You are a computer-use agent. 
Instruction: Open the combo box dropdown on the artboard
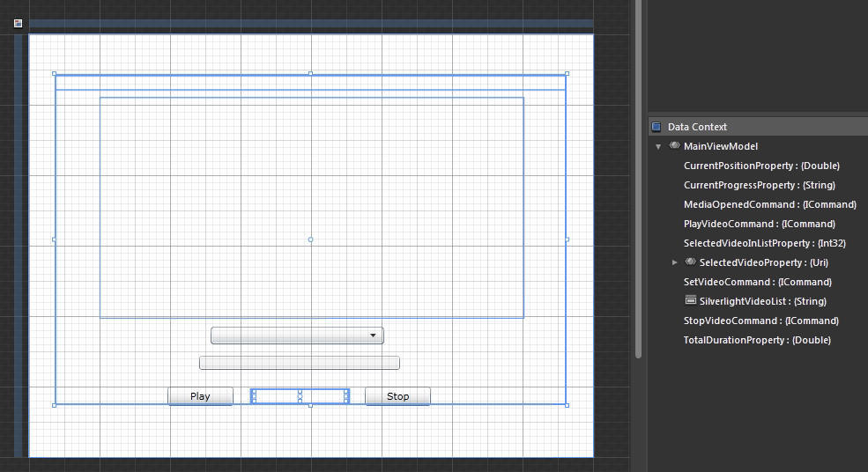[x=373, y=336]
